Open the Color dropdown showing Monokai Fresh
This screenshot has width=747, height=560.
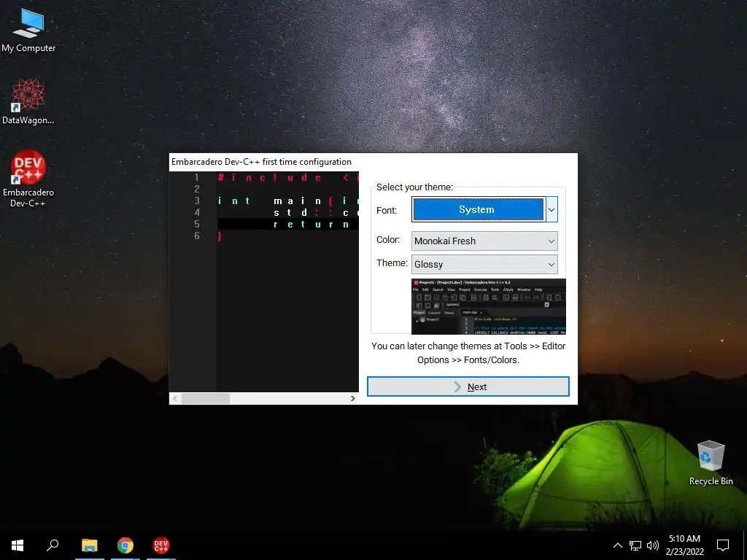[484, 241]
